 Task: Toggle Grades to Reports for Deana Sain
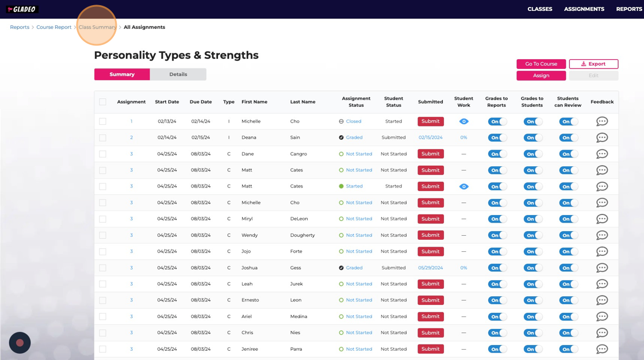pos(497,137)
